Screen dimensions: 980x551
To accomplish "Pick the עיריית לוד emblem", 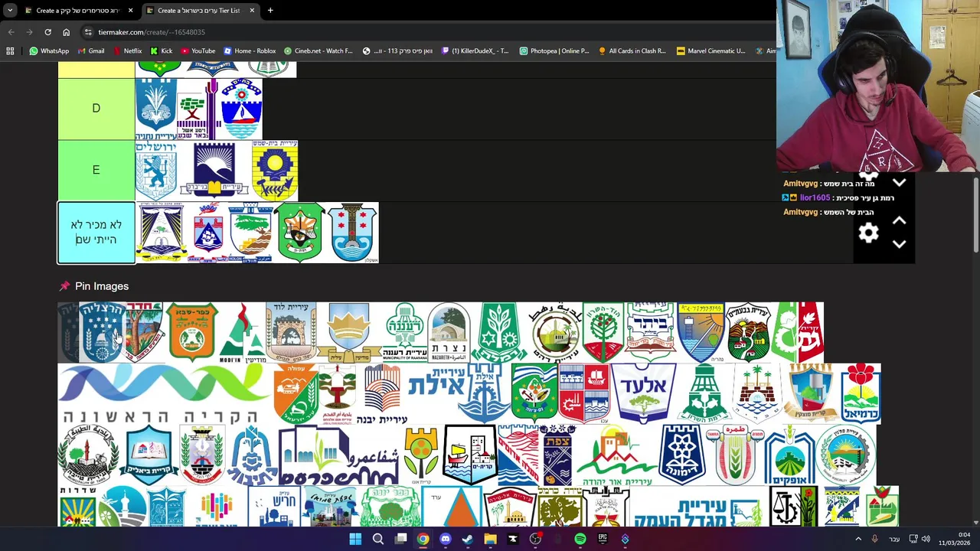I will (291, 332).
